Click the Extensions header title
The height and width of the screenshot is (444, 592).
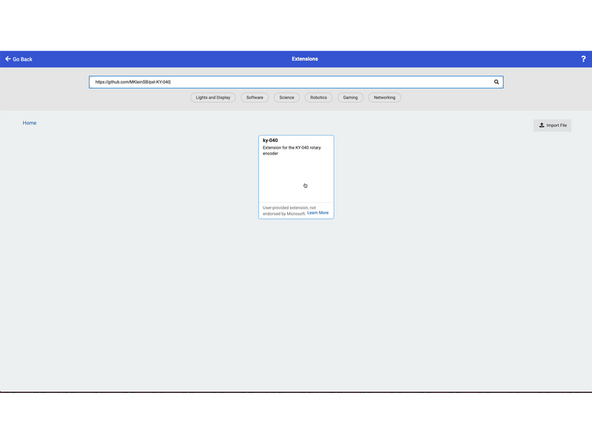(305, 59)
